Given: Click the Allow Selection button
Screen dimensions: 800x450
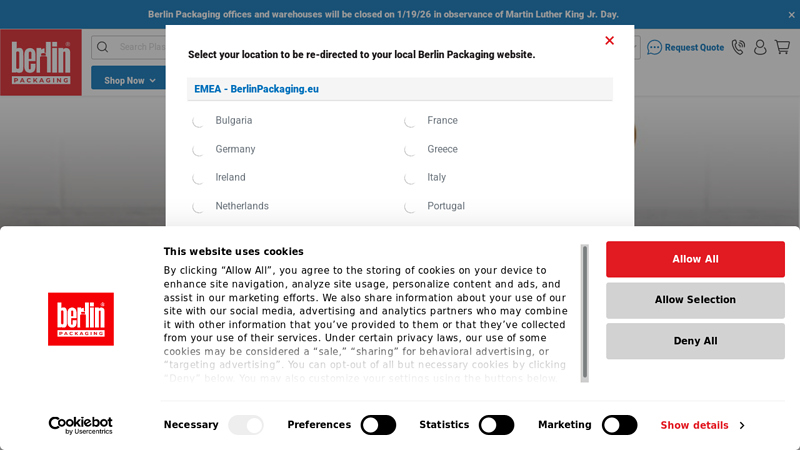Looking at the screenshot, I should [695, 300].
